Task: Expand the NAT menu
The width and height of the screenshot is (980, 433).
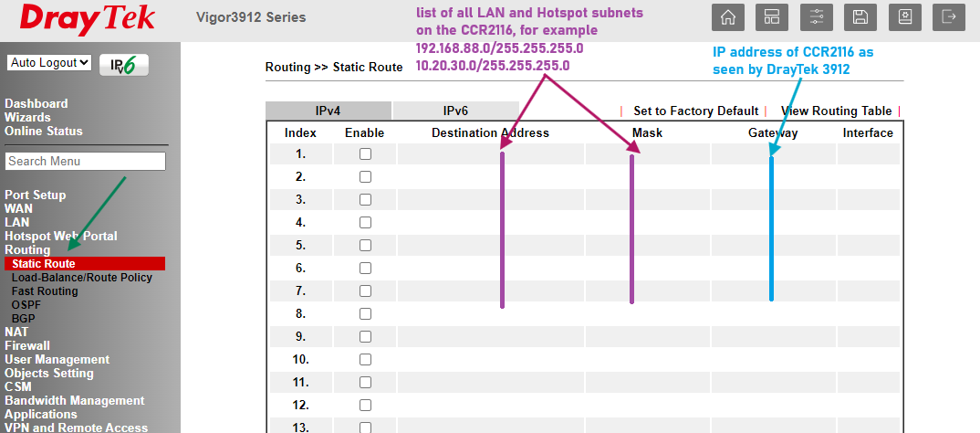Action: pyautogui.click(x=16, y=333)
